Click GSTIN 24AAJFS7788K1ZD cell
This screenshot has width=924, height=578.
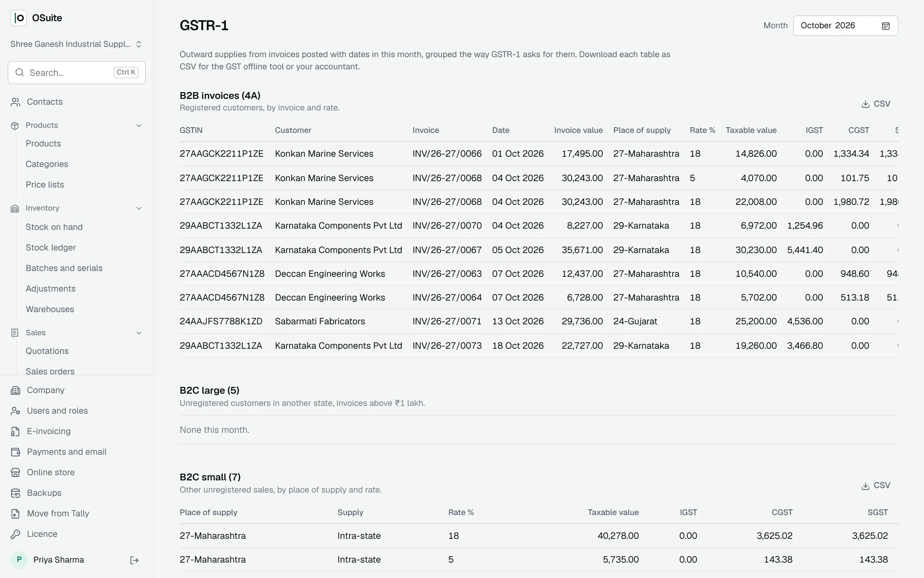click(x=221, y=321)
